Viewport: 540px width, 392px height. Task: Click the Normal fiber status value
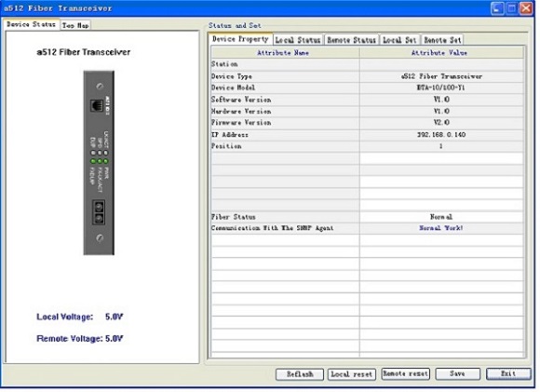(441, 217)
